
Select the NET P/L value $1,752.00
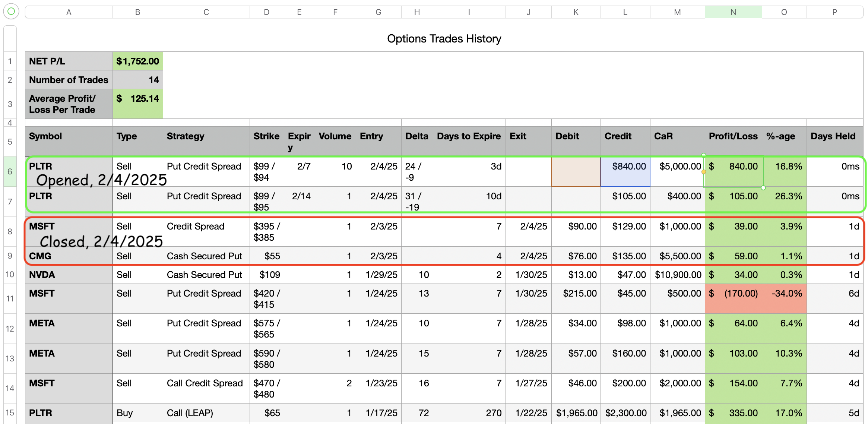click(138, 61)
